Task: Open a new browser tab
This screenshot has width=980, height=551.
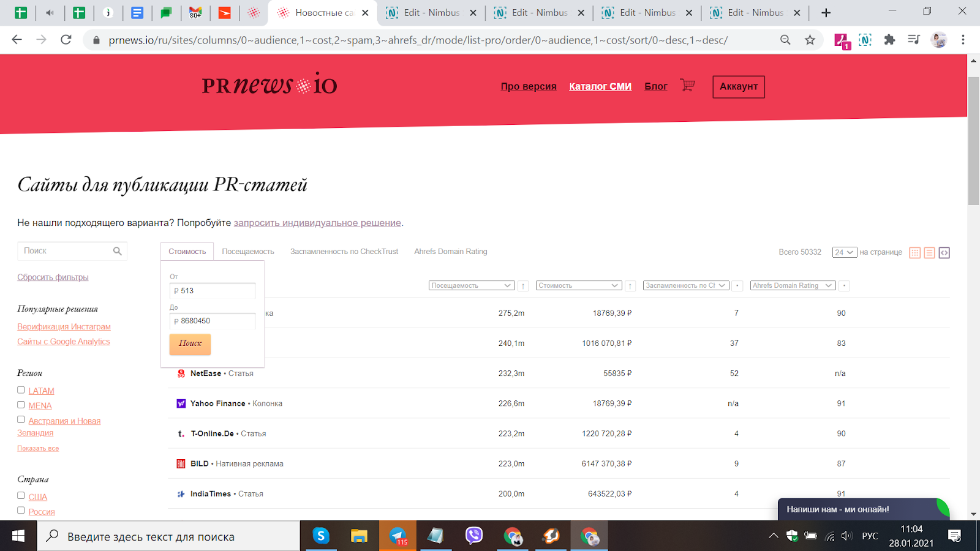Action: click(826, 12)
